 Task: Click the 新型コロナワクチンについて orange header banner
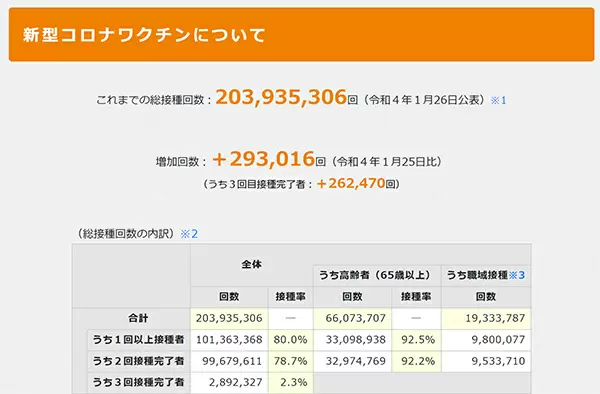pos(302,34)
